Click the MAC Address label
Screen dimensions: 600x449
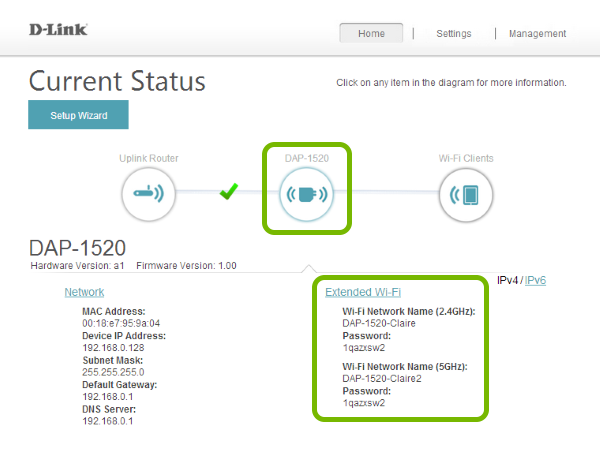(x=114, y=312)
